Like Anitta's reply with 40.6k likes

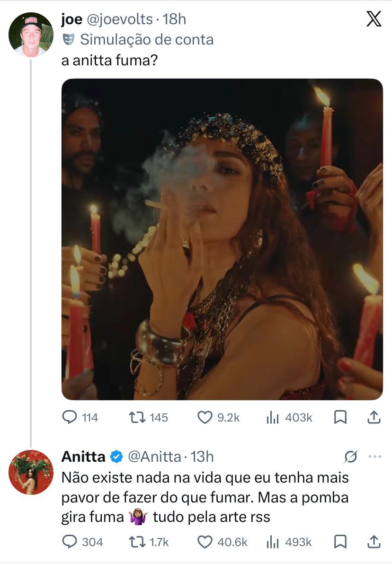[x=204, y=542]
